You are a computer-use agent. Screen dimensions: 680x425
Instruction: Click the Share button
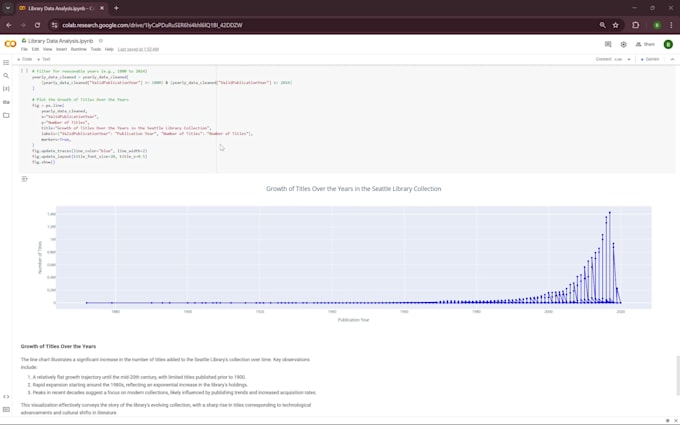click(645, 44)
